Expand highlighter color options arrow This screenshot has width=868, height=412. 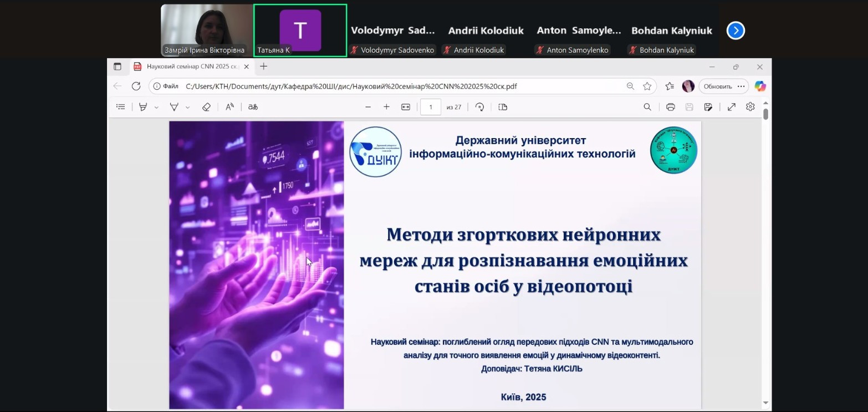(x=156, y=108)
